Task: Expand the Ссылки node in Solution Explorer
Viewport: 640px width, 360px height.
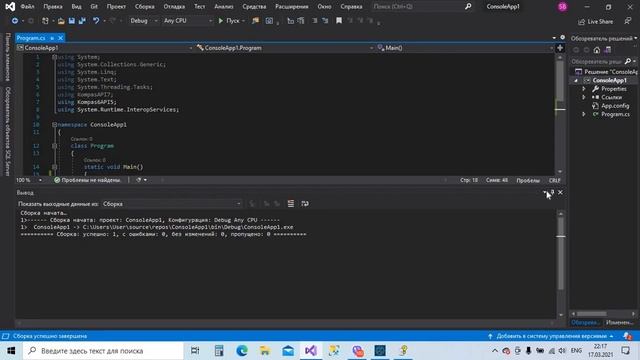Action: [584, 98]
